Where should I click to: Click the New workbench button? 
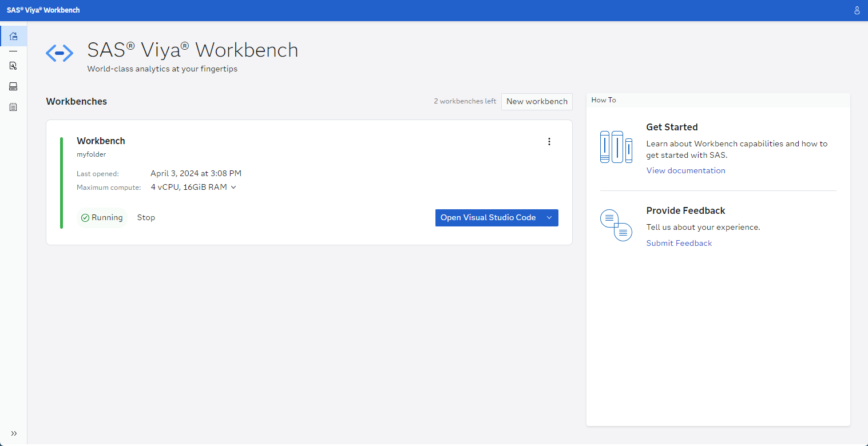[537, 101]
